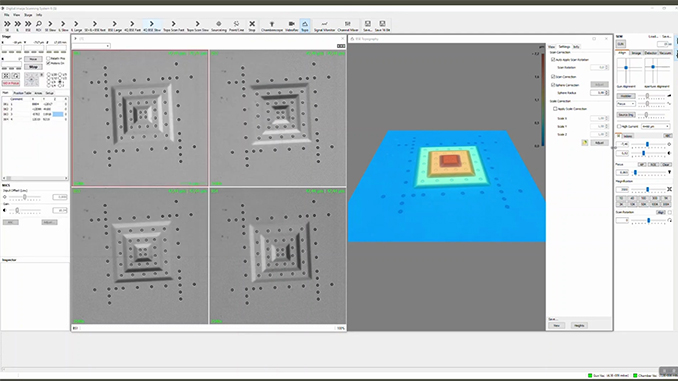Open the dropdown above the image quadrants
Viewport: 678px width, 381px height.
pyautogui.click(x=91, y=46)
